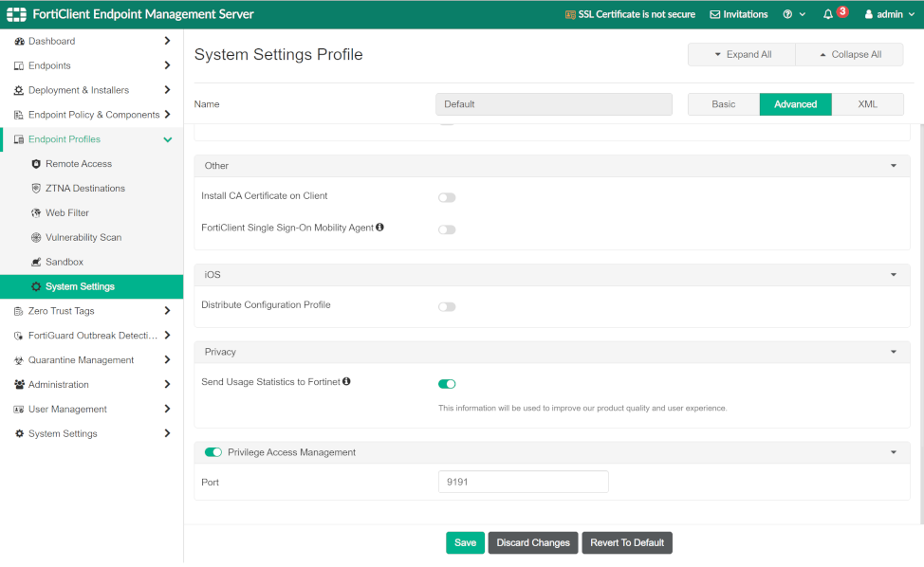
Task: Expand the Dashboard sidebar menu
Action: 167,41
